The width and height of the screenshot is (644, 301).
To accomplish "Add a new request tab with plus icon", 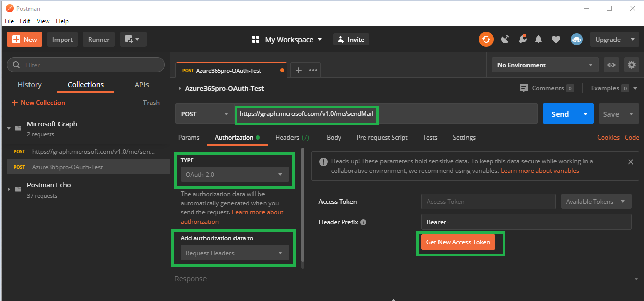I will (x=299, y=70).
